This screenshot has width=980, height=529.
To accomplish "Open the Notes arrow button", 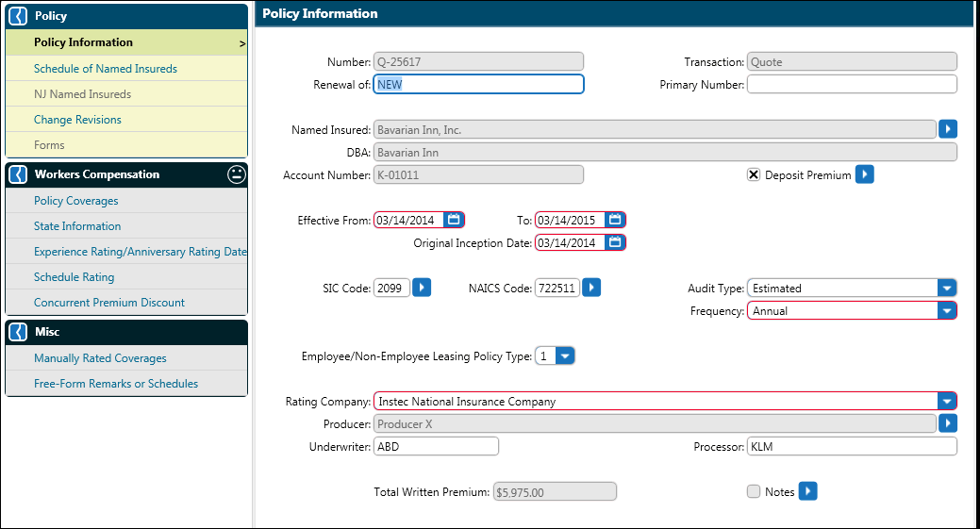I will coord(807,491).
